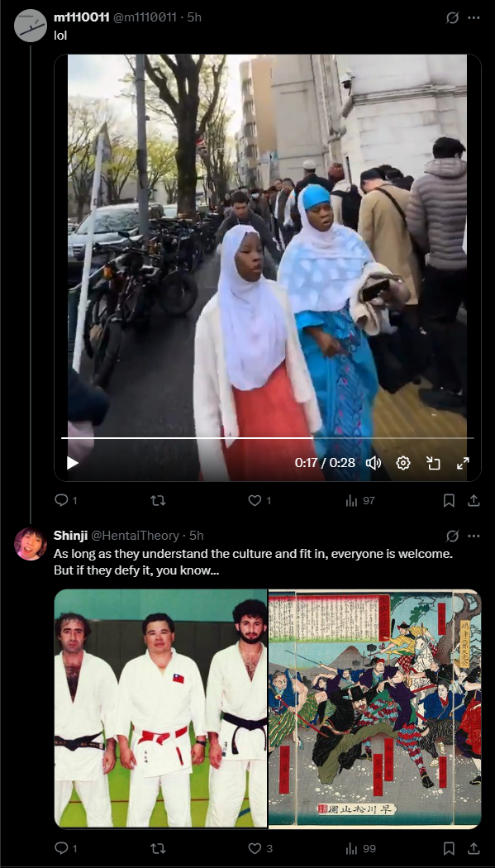Open video picture-in-picture icon
Screen dimensions: 495x868
tap(433, 463)
